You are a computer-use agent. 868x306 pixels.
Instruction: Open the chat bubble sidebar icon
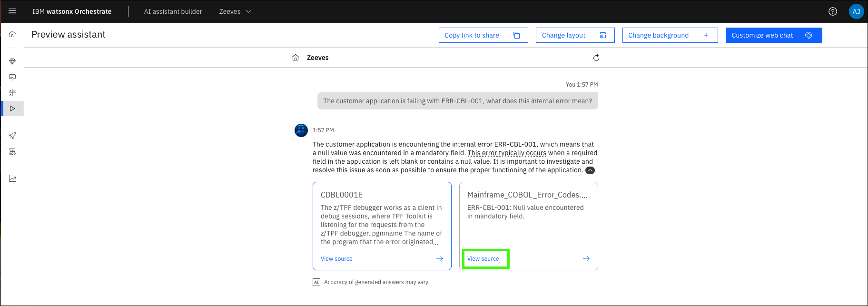click(12, 77)
